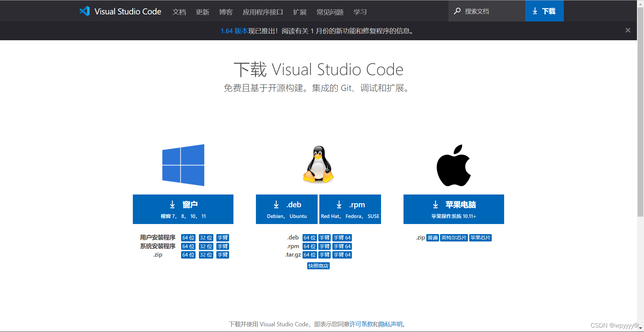This screenshot has height=332, width=644.
Task: Select 手臂 in Linux .deb row
Action: (x=324, y=238)
